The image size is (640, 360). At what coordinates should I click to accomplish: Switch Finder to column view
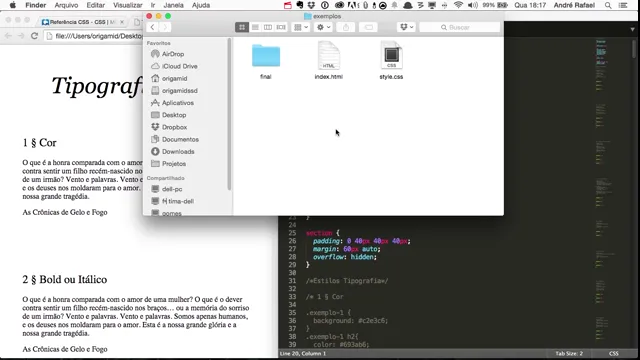click(x=268, y=27)
